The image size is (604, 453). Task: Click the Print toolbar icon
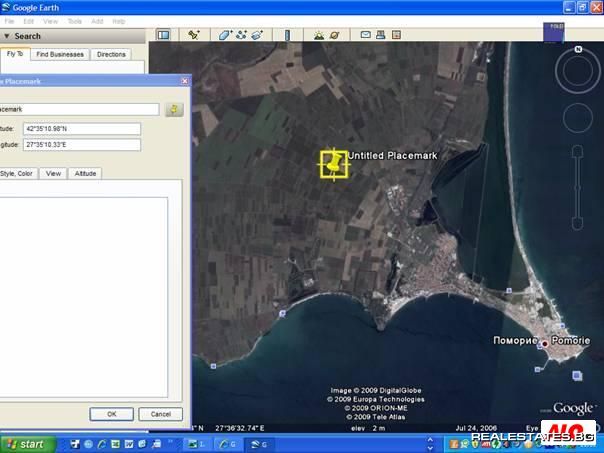381,35
